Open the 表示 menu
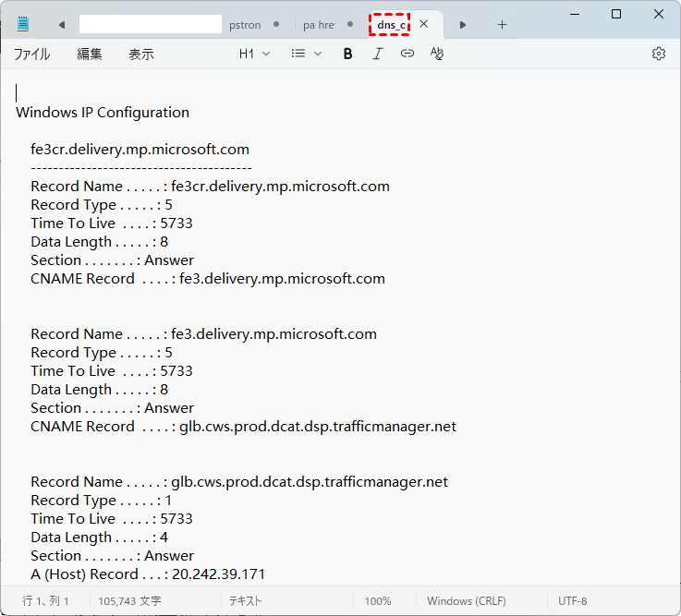 [141, 54]
